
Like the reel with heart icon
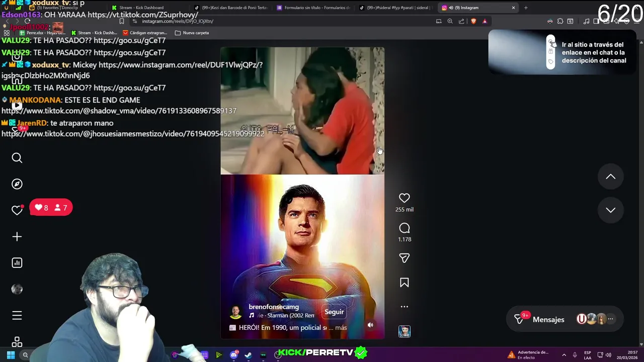(x=405, y=198)
